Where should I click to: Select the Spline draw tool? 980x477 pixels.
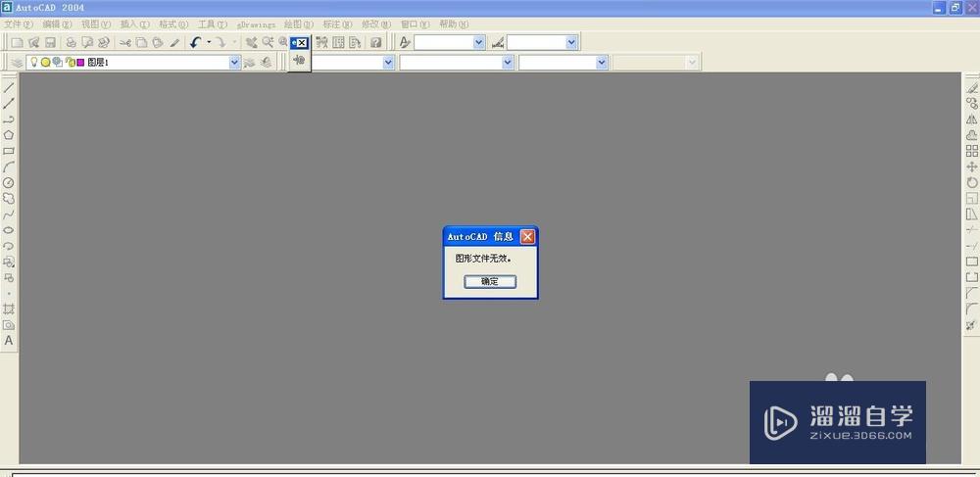point(9,215)
